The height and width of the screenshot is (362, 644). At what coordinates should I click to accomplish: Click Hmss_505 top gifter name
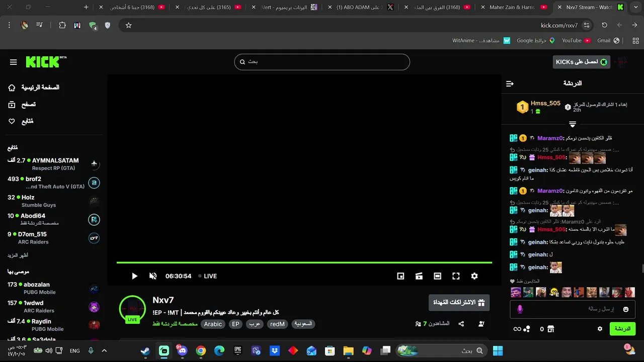(545, 103)
